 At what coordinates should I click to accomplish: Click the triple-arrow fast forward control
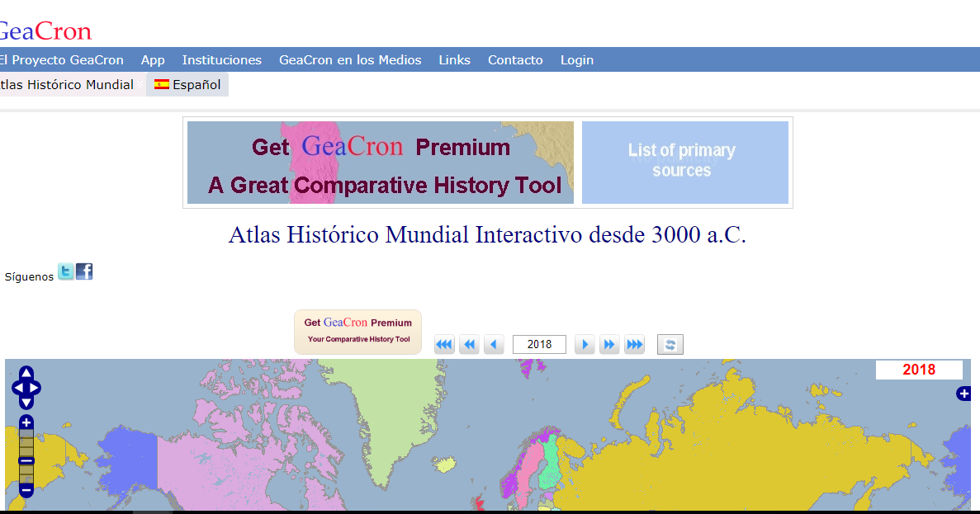(634, 344)
